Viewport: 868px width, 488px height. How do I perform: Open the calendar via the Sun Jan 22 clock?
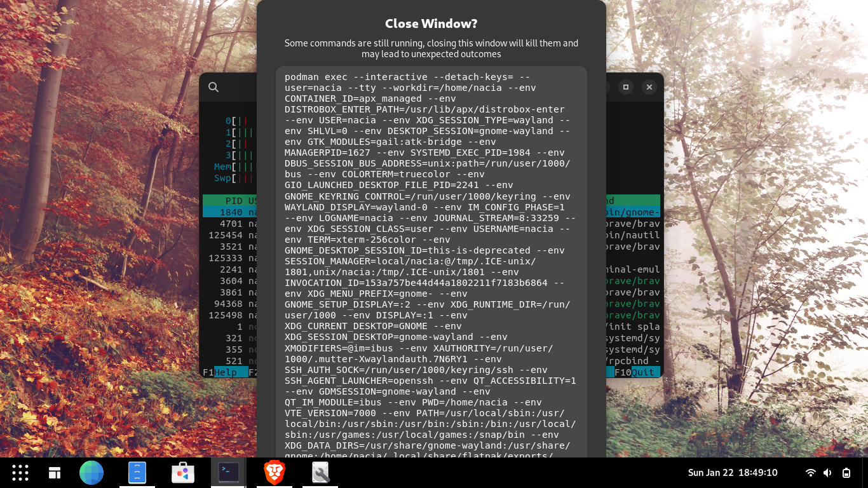point(731,473)
